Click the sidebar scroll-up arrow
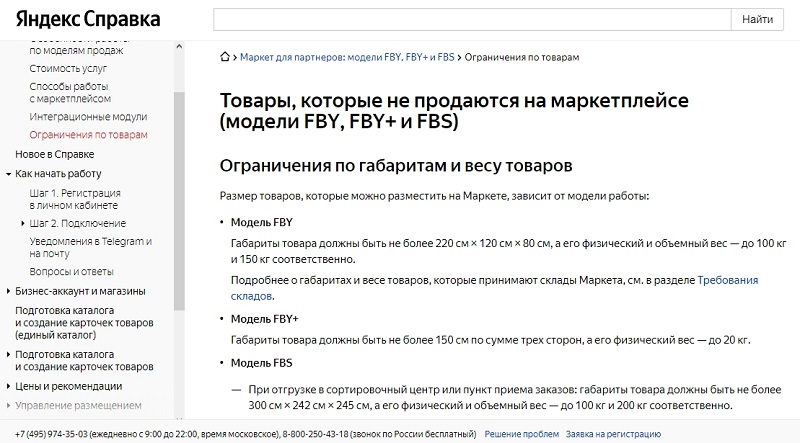 tap(179, 46)
